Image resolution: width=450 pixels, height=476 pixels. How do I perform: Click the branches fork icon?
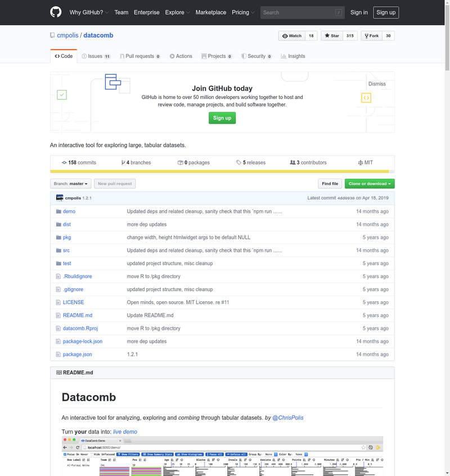click(123, 163)
